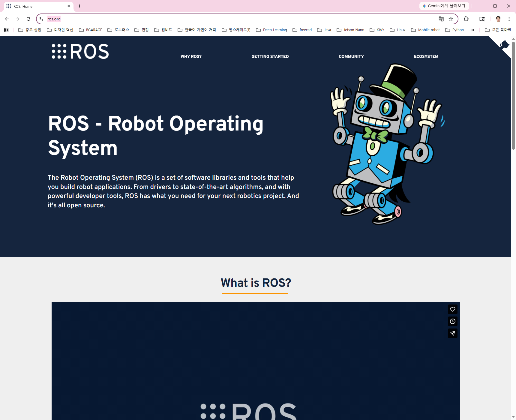The width and height of the screenshot is (516, 420).
Task: Open the KIVY bookmark folder
Action: coord(377,30)
